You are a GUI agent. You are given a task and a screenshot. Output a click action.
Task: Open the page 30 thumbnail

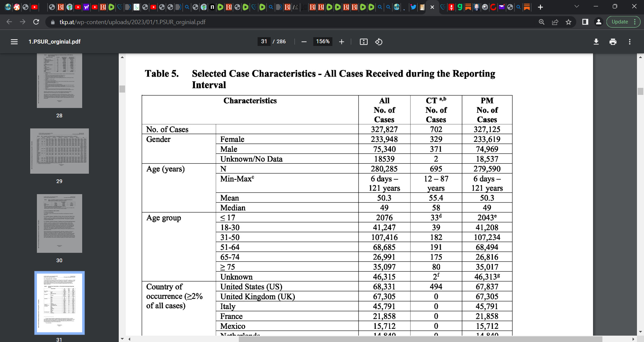[59, 223]
